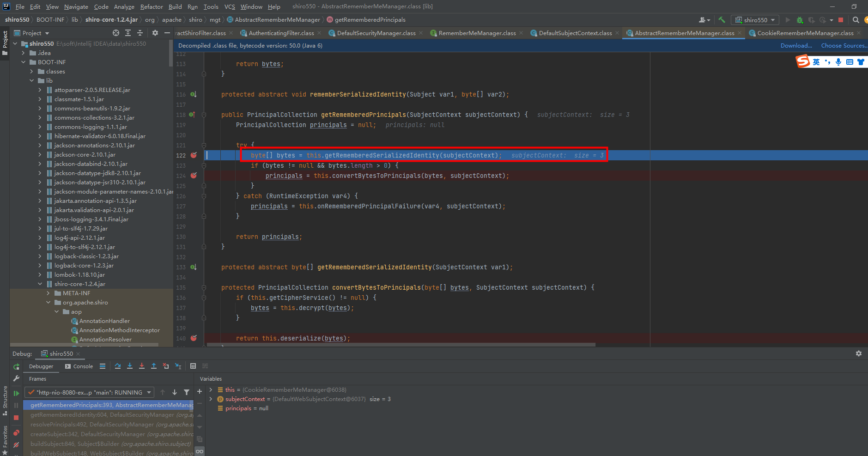
Task: Expand the META-INF folder
Action: tap(48, 293)
